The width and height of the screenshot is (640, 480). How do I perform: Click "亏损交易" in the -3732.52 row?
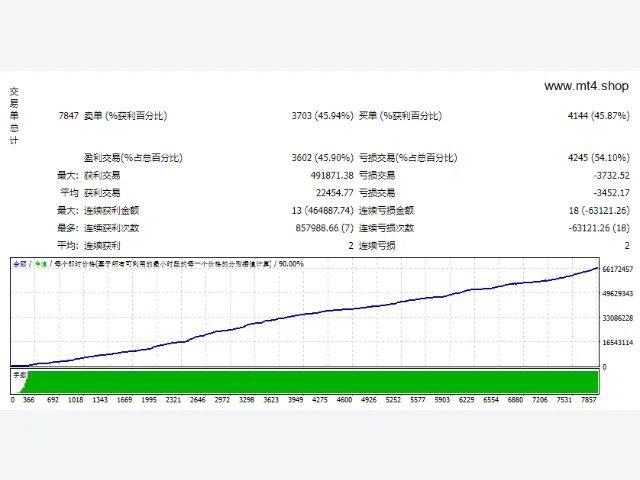(377, 176)
